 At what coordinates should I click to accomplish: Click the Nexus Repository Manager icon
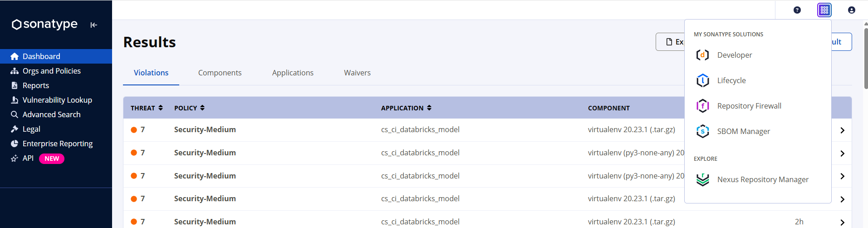pos(703,179)
